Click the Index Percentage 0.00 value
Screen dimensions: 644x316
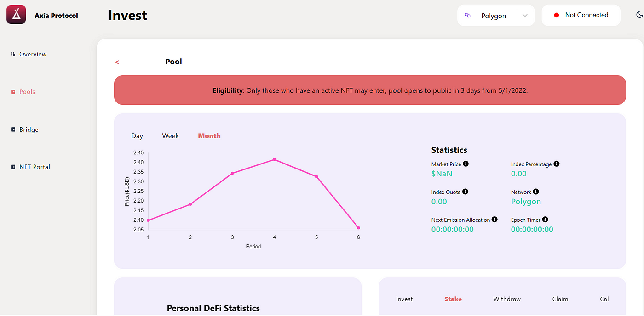coord(519,174)
